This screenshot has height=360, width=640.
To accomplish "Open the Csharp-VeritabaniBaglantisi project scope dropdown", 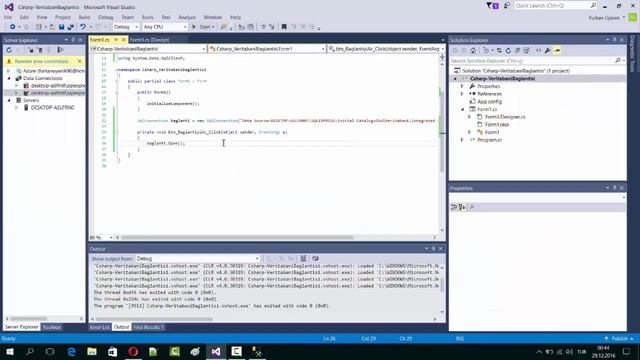I will [148, 49].
